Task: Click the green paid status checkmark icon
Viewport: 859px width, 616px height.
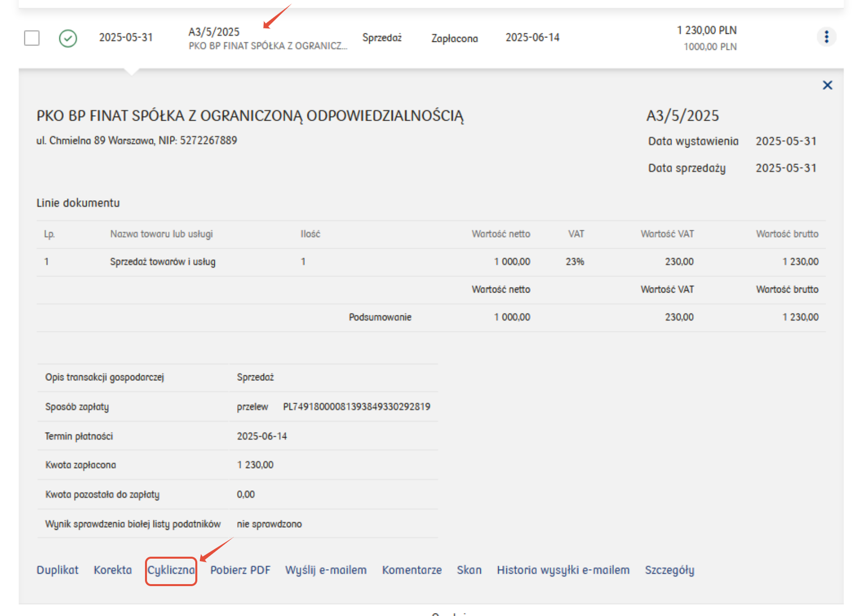Action: (68, 38)
